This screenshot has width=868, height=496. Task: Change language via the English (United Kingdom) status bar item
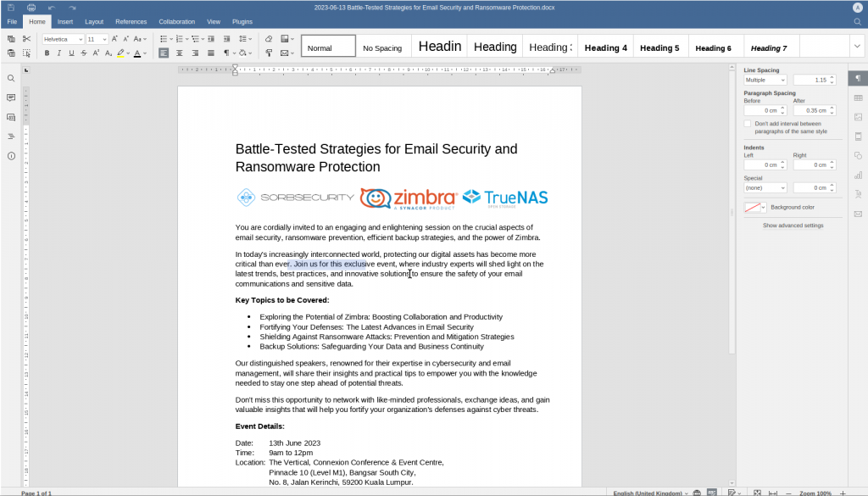pos(648,492)
